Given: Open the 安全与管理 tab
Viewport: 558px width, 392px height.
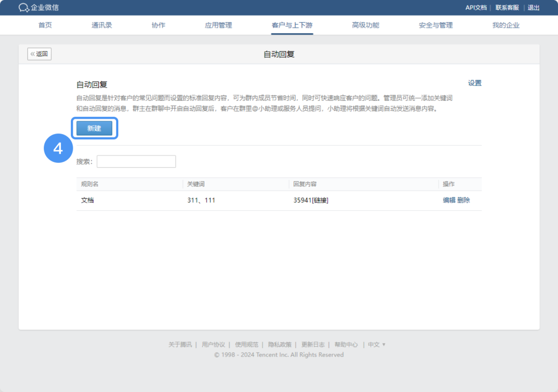Looking at the screenshot, I should pyautogui.click(x=436, y=25).
